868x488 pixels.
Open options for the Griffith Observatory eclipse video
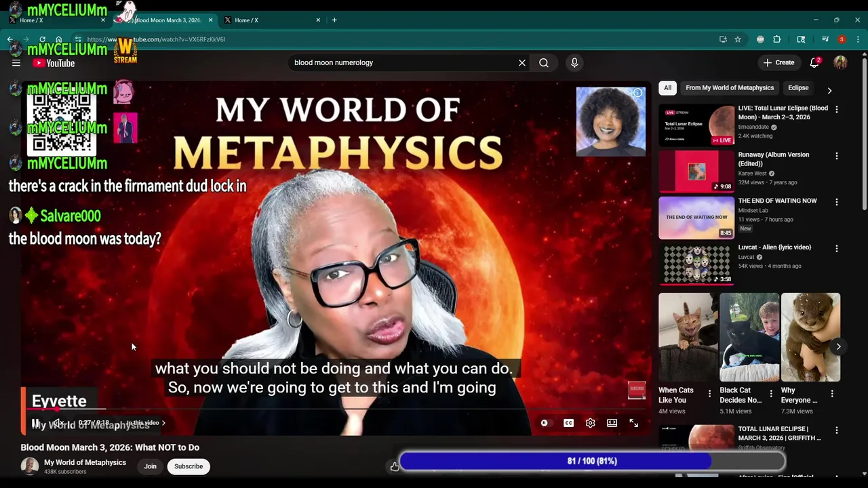pos(837,430)
